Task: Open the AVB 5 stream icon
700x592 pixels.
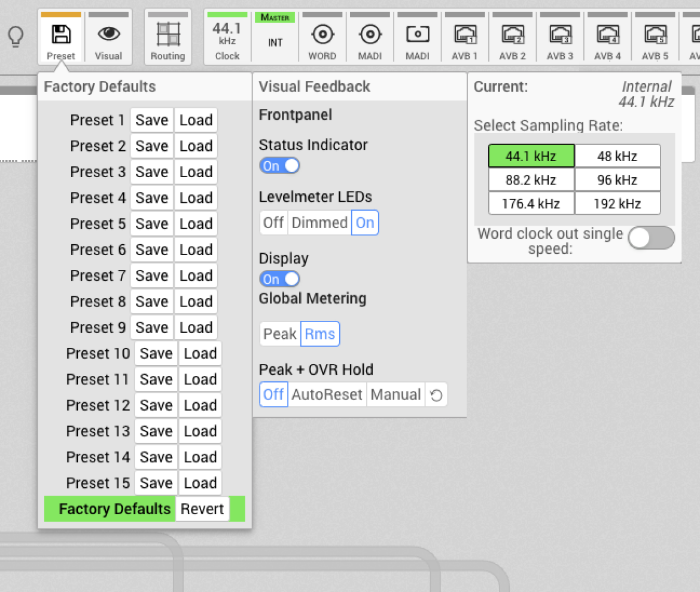Action: (x=655, y=34)
